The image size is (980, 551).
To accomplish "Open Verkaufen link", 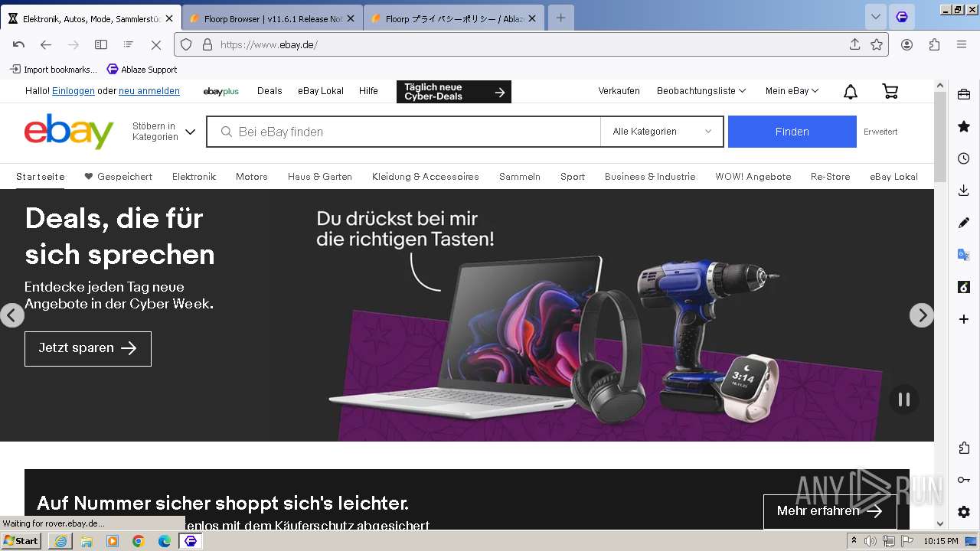I will [619, 91].
